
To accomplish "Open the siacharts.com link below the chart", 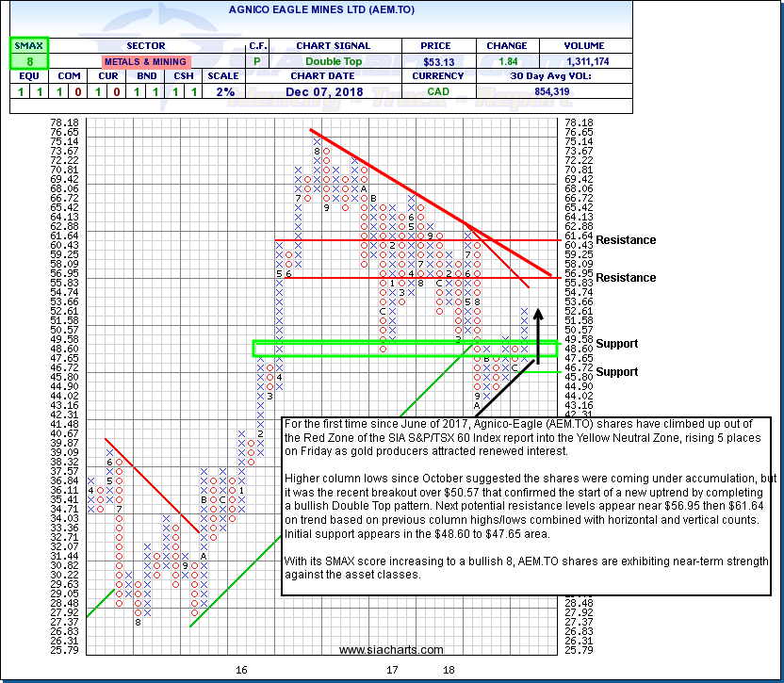I will coord(390,650).
